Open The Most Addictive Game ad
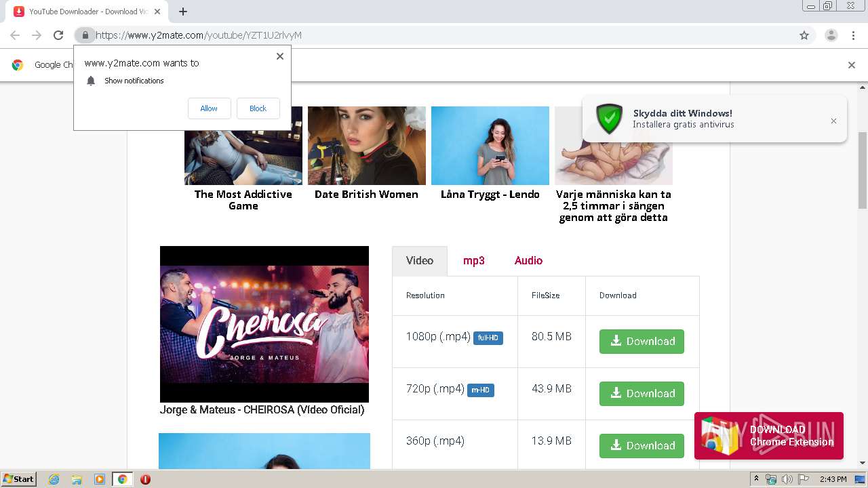Viewport: 868px width, 488px height. pos(243,200)
